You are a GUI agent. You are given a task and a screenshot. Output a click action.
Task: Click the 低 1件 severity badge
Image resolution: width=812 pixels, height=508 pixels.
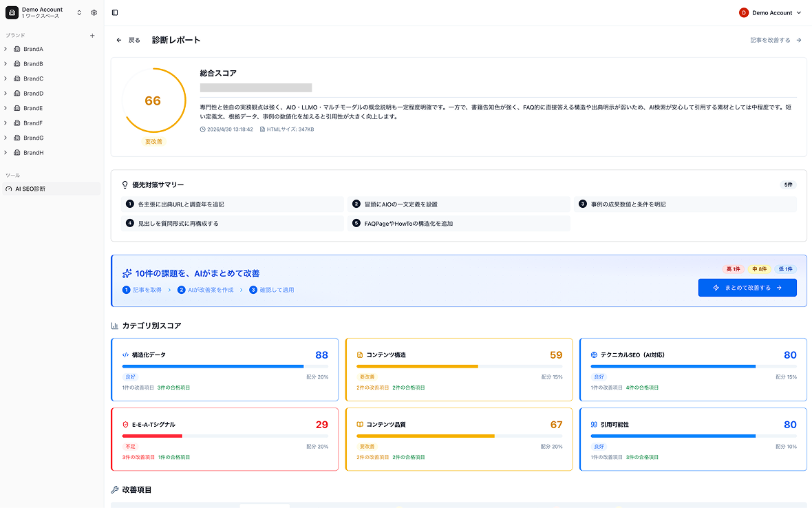[x=786, y=269]
